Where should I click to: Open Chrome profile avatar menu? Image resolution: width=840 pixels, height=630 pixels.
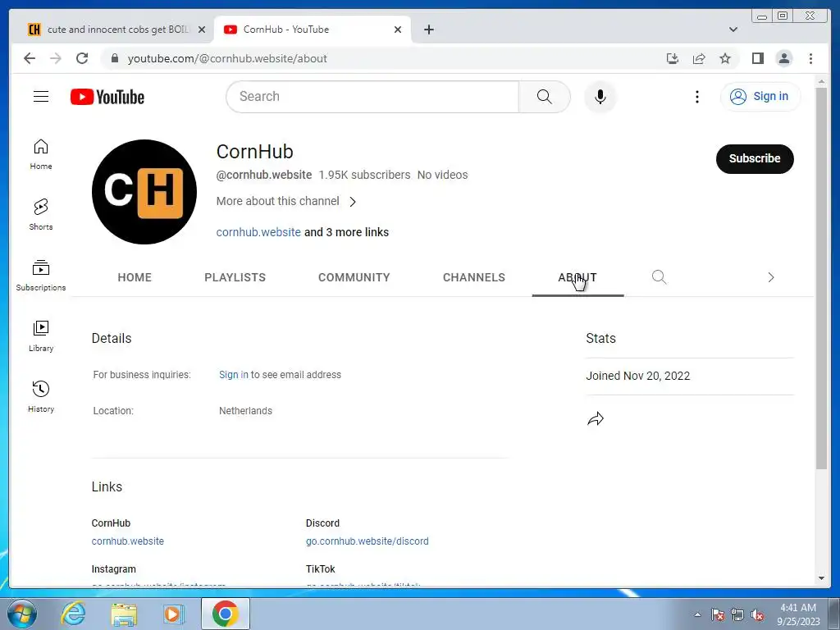pyautogui.click(x=783, y=58)
